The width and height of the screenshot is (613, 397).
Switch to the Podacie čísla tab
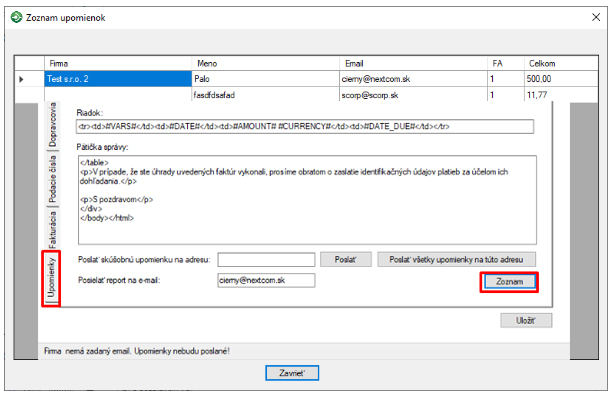52,178
